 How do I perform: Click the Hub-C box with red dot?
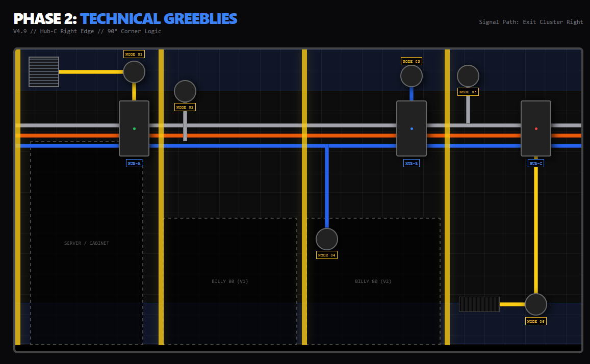click(536, 128)
